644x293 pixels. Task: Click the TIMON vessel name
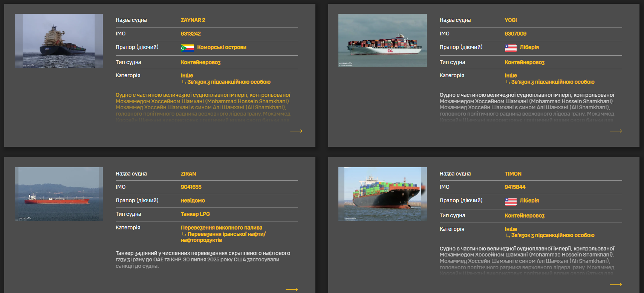513,174
